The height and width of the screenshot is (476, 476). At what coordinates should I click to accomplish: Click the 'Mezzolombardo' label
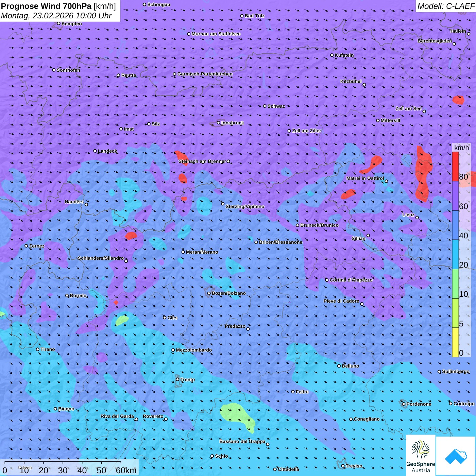click(x=194, y=350)
